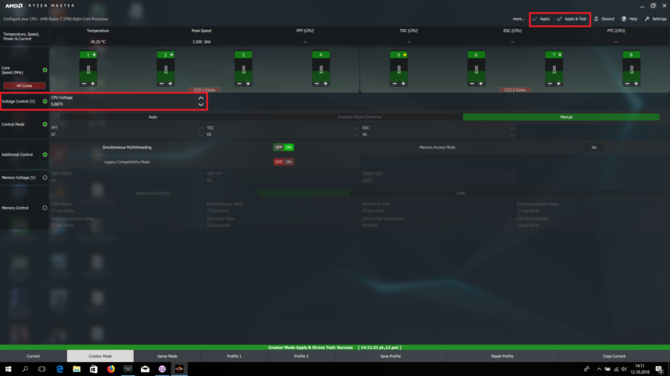Open the Windows Start menu
The width and height of the screenshot is (670, 376).
(8, 369)
